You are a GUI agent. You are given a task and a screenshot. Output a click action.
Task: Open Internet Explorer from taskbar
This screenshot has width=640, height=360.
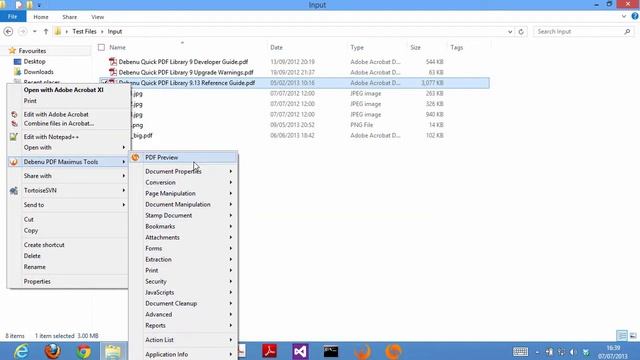21,351
